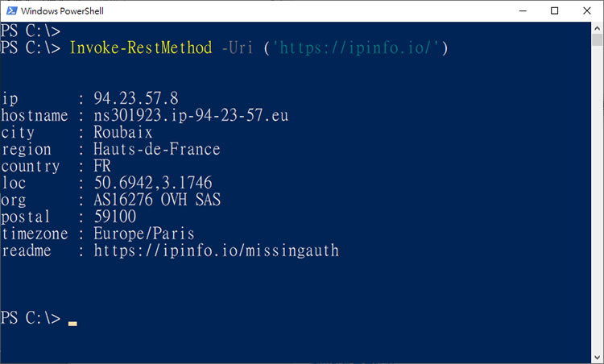Click the city value Roubaix
Image resolution: width=604 pixels, height=364 pixels.
[x=122, y=133]
